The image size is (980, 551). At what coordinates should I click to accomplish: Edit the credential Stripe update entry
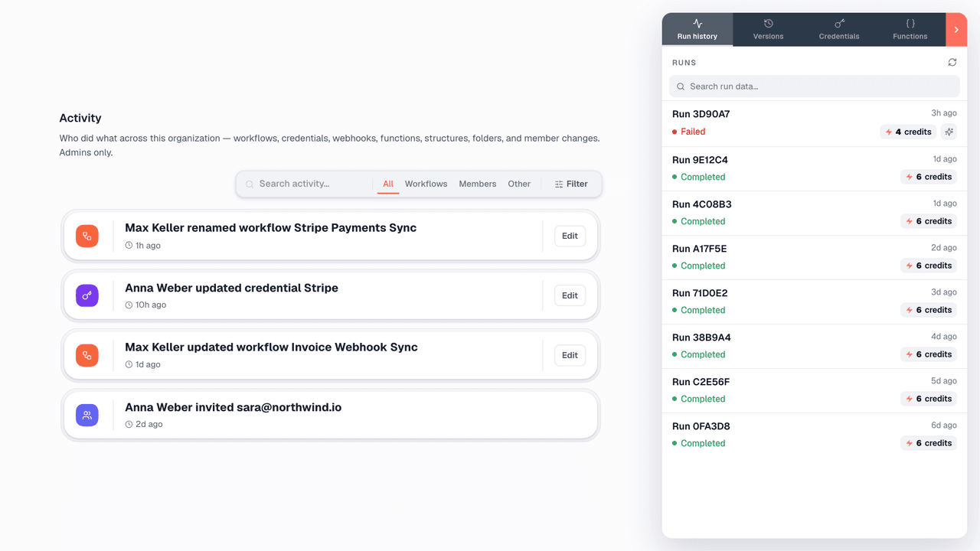coord(570,295)
